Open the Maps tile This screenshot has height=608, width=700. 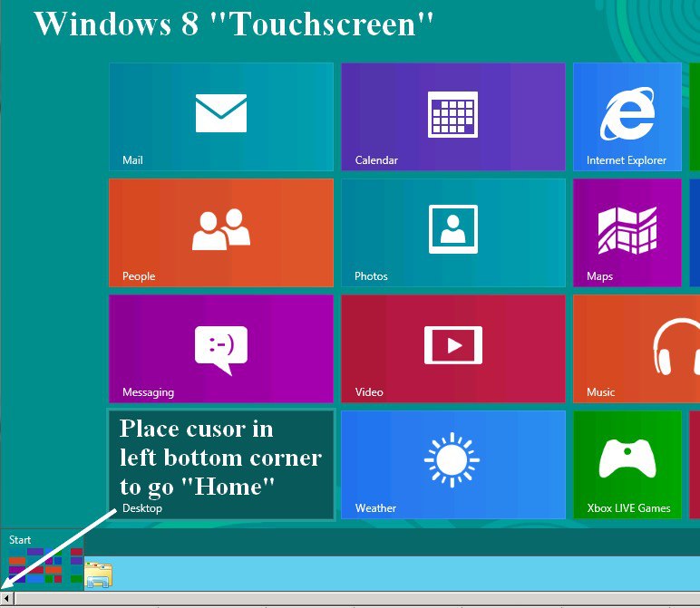click(x=627, y=233)
